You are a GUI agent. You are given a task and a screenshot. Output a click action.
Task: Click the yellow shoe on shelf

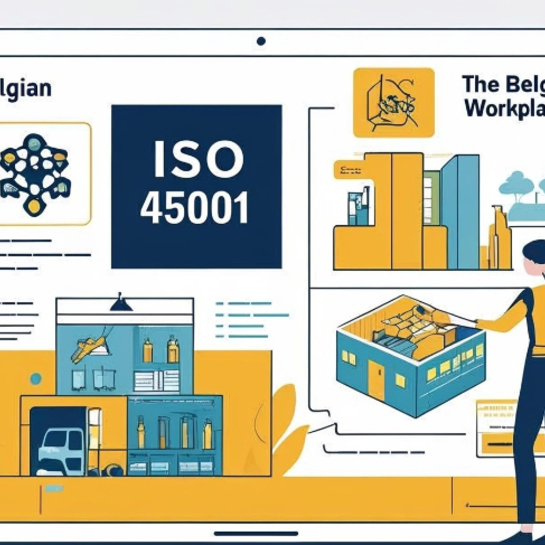pyautogui.click(x=90, y=349)
